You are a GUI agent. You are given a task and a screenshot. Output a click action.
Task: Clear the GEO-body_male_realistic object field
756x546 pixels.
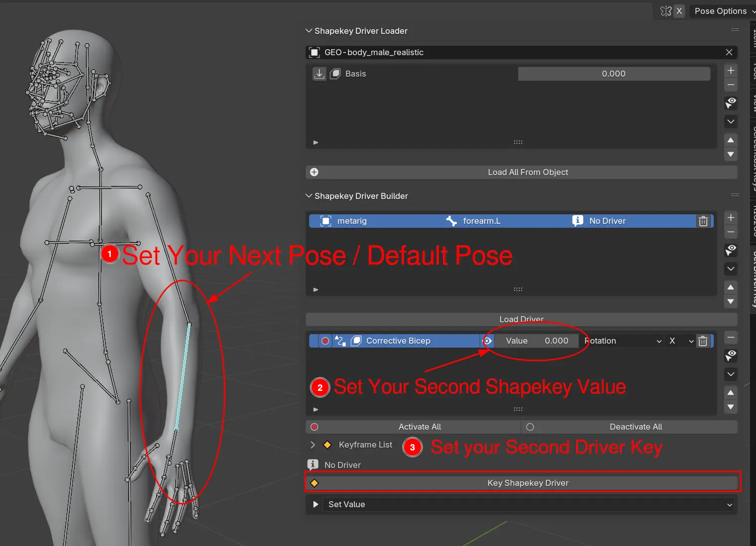(729, 52)
